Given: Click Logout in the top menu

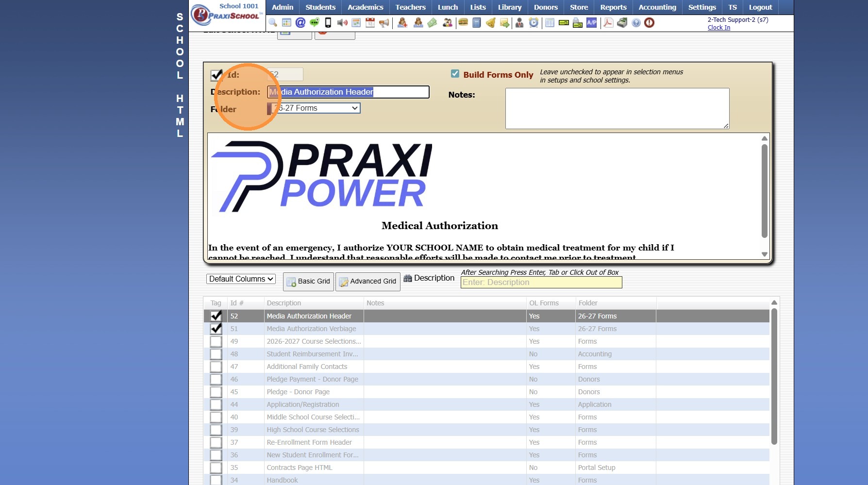Looking at the screenshot, I should [760, 7].
